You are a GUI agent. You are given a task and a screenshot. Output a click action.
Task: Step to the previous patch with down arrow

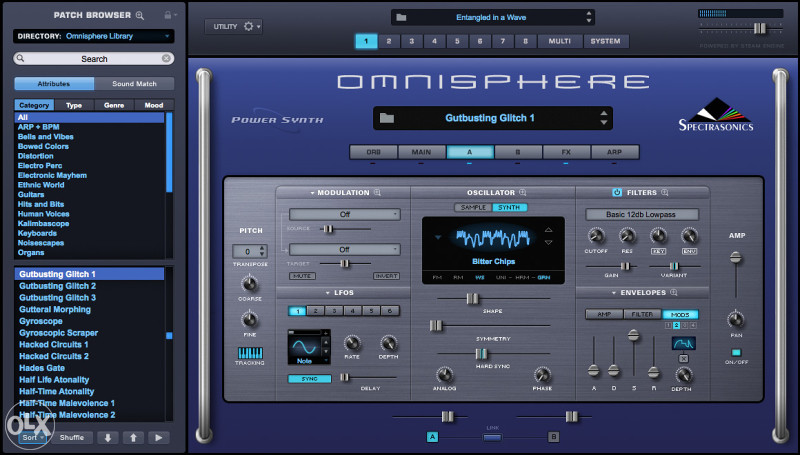[x=108, y=438]
